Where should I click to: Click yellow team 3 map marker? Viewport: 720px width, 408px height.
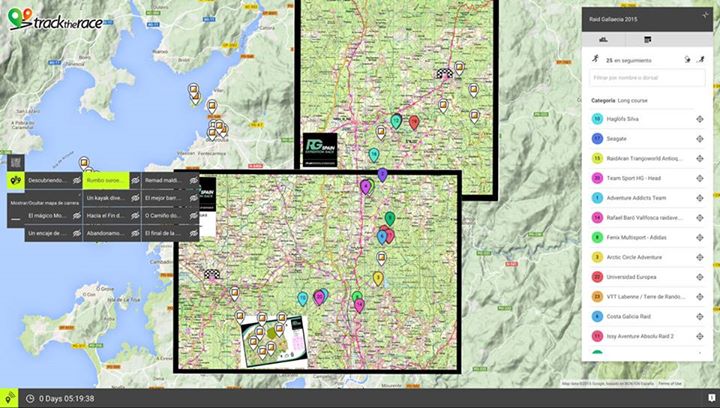[x=378, y=279]
